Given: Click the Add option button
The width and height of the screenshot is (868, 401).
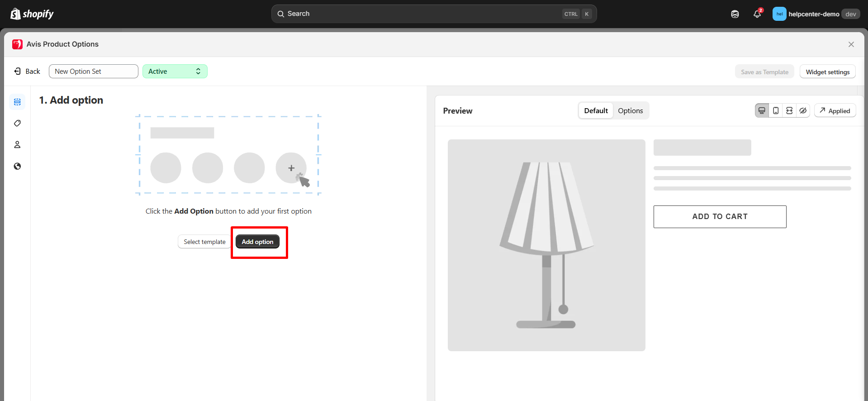Looking at the screenshot, I should pos(257,242).
